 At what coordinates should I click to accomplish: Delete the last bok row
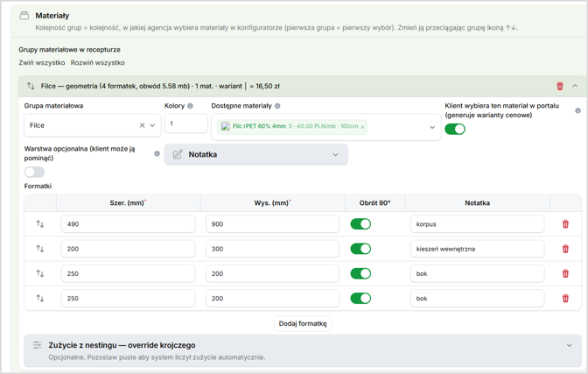[565, 299]
